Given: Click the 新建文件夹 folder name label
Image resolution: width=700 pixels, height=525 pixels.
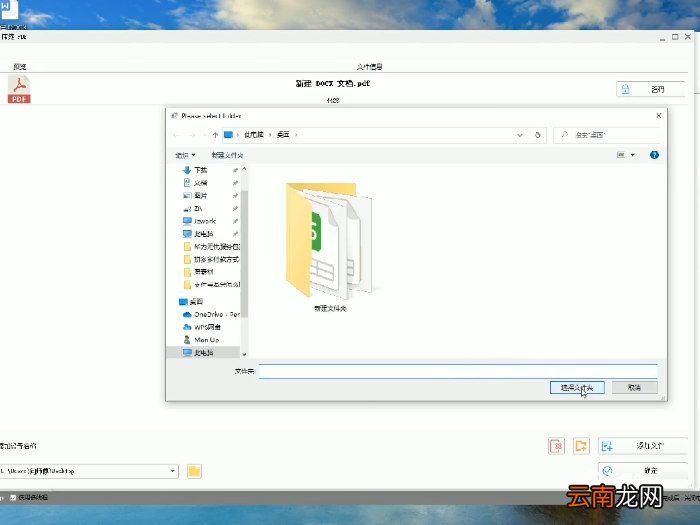Looking at the screenshot, I should coord(330,308).
